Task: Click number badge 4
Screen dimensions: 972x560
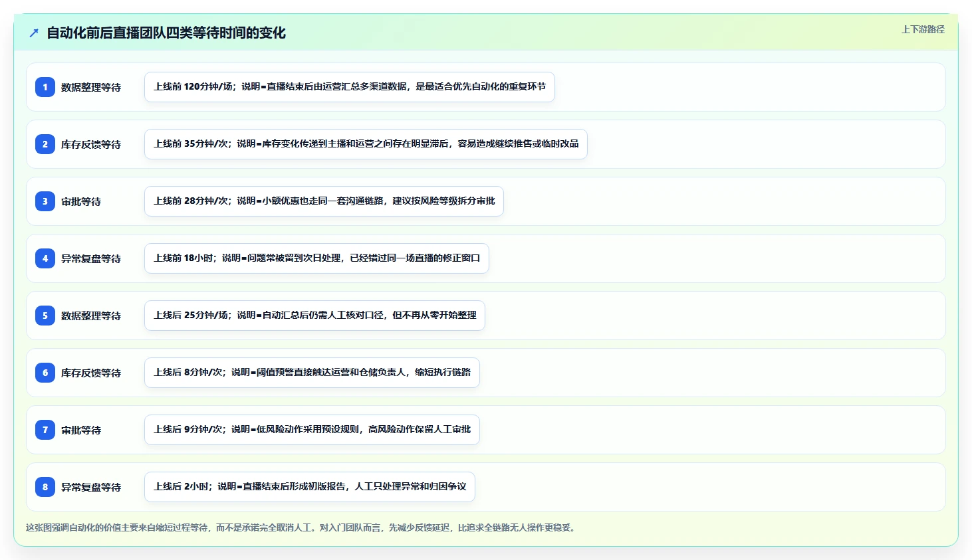Action: (x=45, y=258)
